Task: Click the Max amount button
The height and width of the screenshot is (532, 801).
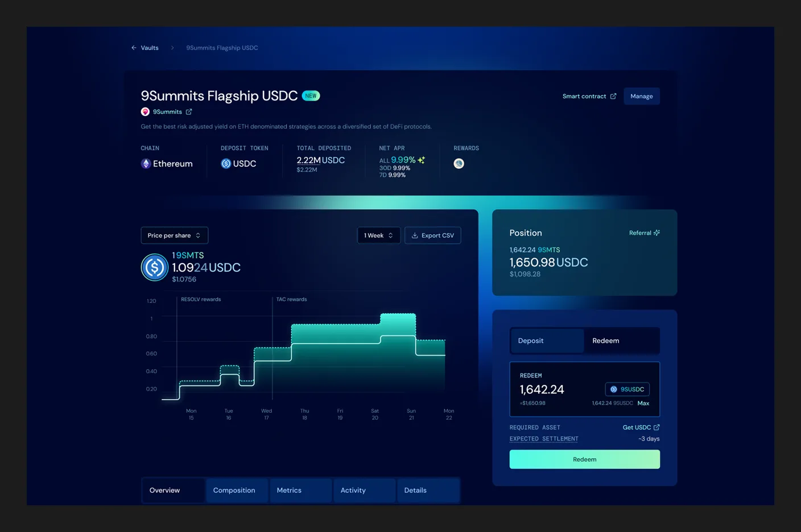Action: [643, 403]
